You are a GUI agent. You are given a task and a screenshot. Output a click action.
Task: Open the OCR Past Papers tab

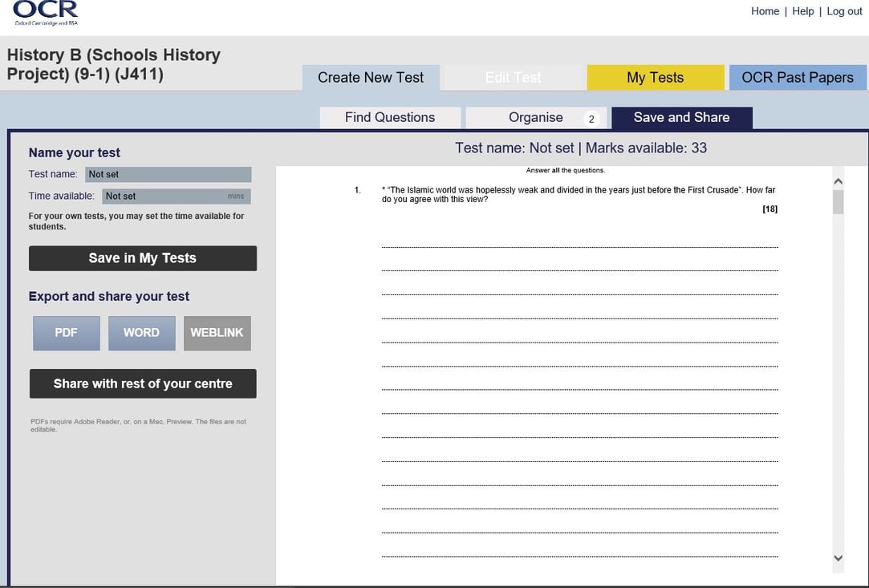pyautogui.click(x=797, y=78)
